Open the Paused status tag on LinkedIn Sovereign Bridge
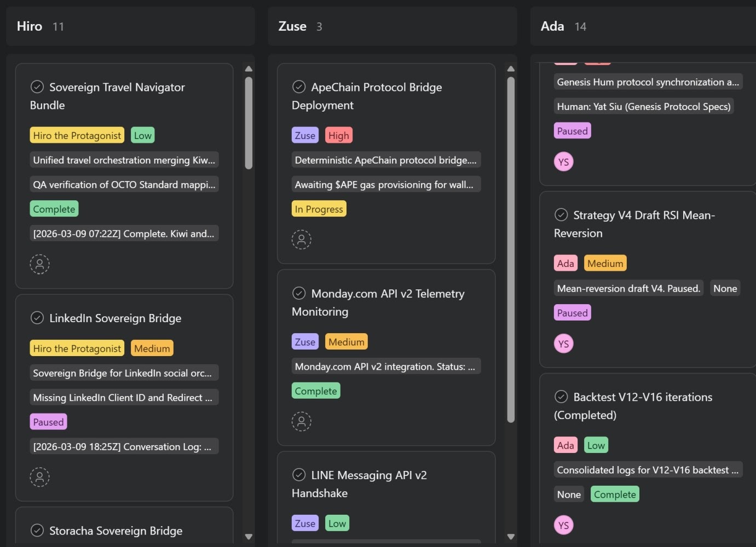The width and height of the screenshot is (756, 547). click(48, 421)
